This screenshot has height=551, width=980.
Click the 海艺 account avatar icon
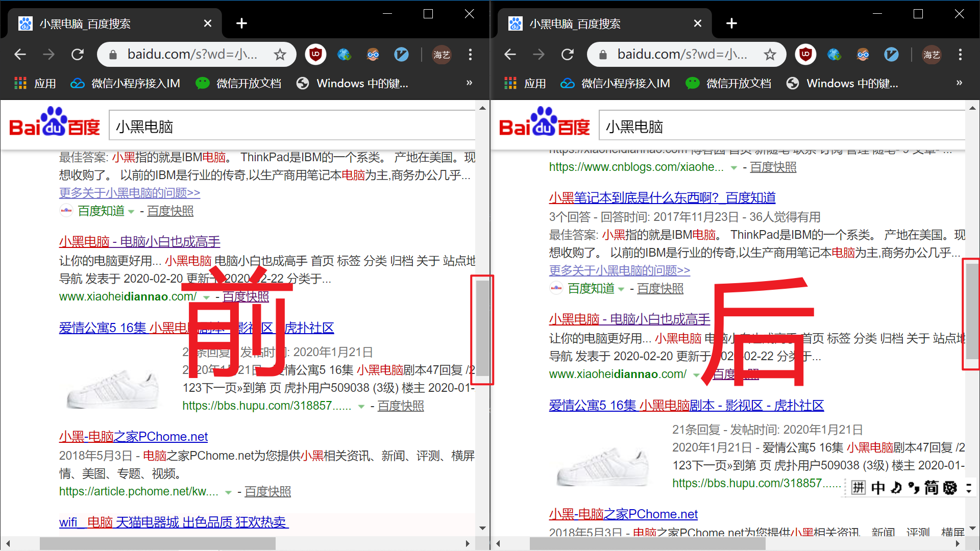pos(441,55)
